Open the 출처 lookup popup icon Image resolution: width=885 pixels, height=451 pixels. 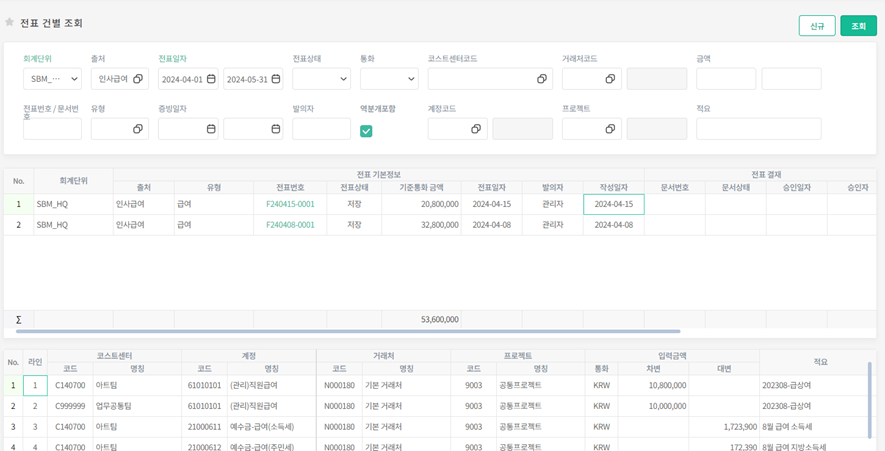[138, 79]
